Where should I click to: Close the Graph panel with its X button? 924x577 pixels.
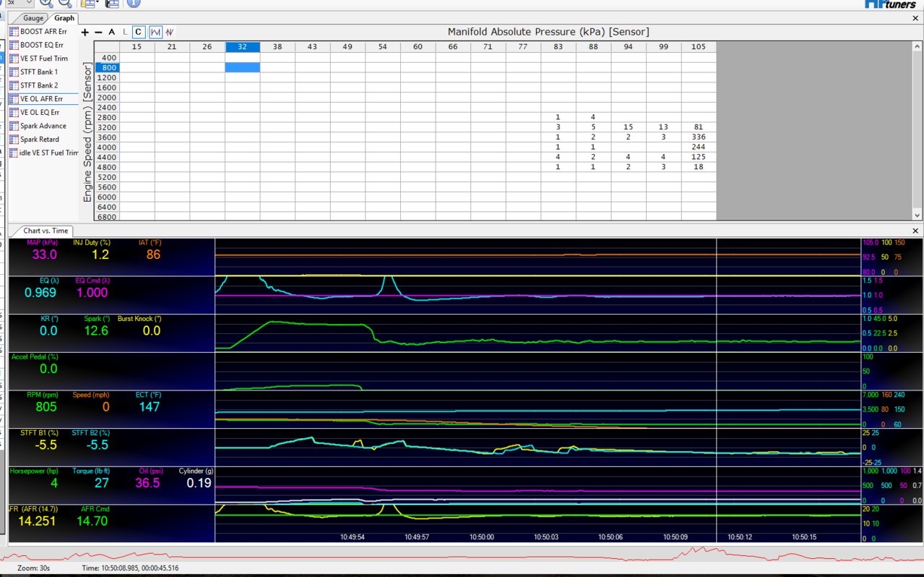click(x=917, y=18)
